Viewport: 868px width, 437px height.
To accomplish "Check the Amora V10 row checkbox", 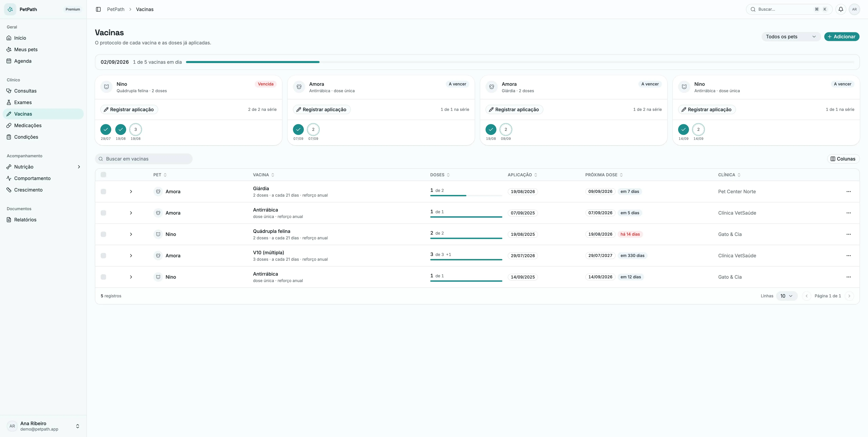I will click(103, 256).
